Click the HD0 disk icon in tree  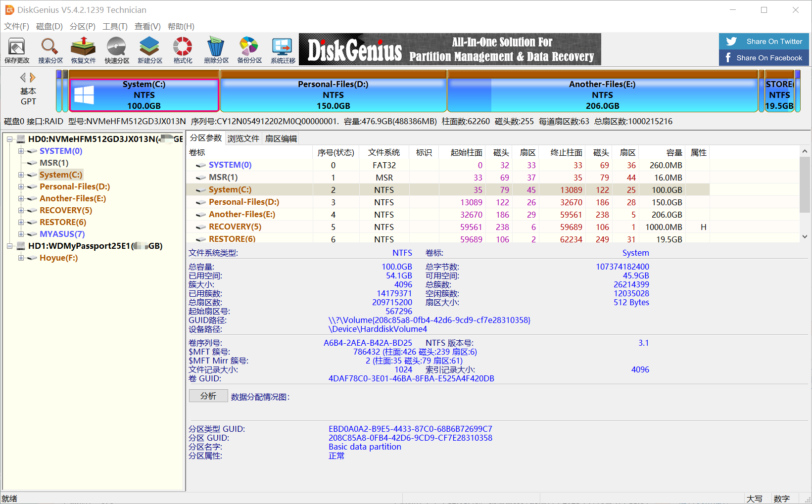click(x=21, y=139)
